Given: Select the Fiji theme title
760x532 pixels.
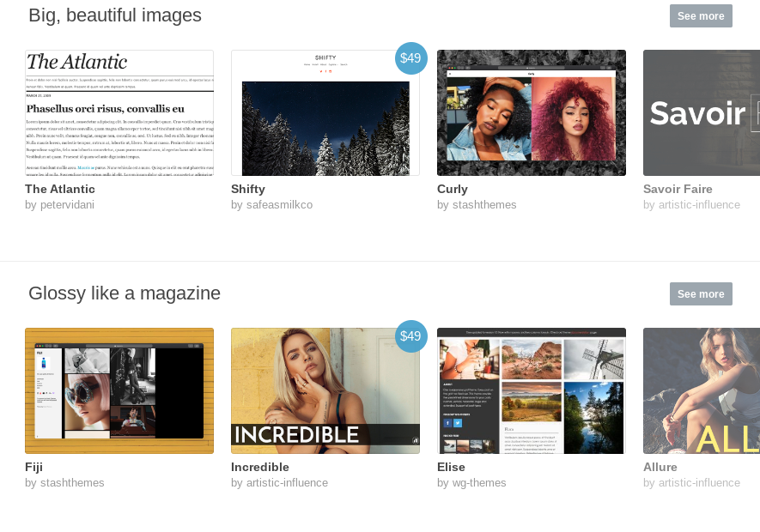Looking at the screenshot, I should [34, 467].
